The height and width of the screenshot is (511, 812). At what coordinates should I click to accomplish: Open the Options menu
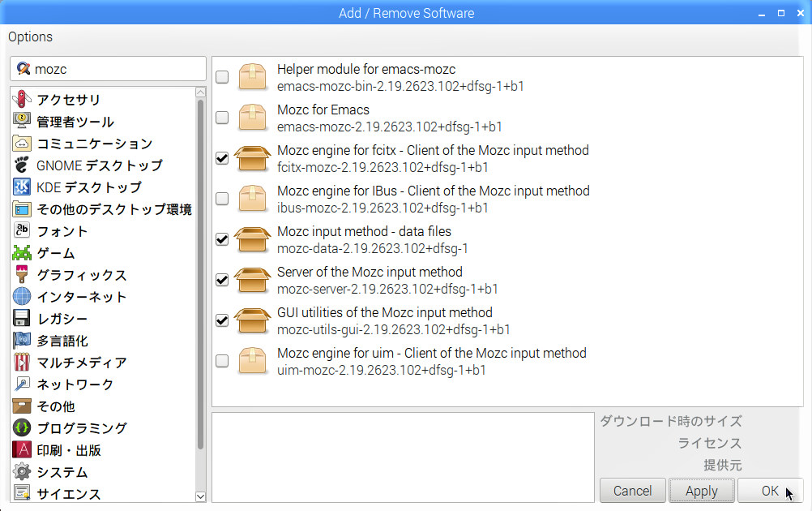(x=30, y=36)
